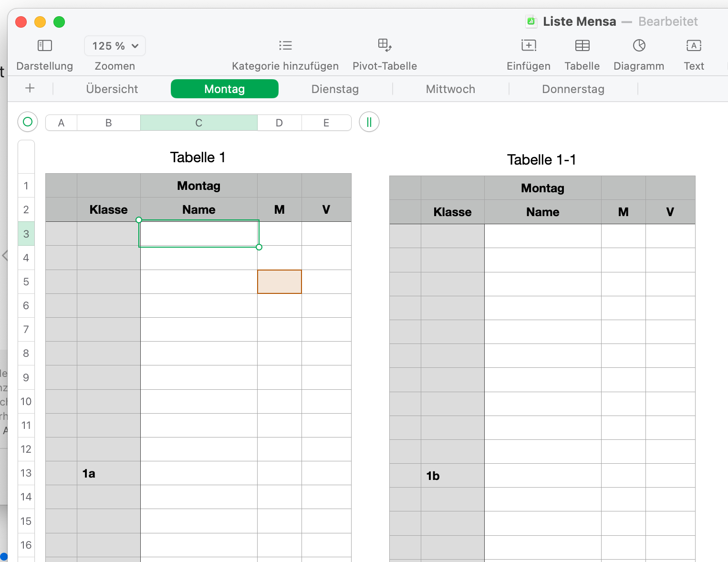Viewport: 728px width, 562px height.
Task: Click the Tabelle 1-1 title
Action: (541, 160)
